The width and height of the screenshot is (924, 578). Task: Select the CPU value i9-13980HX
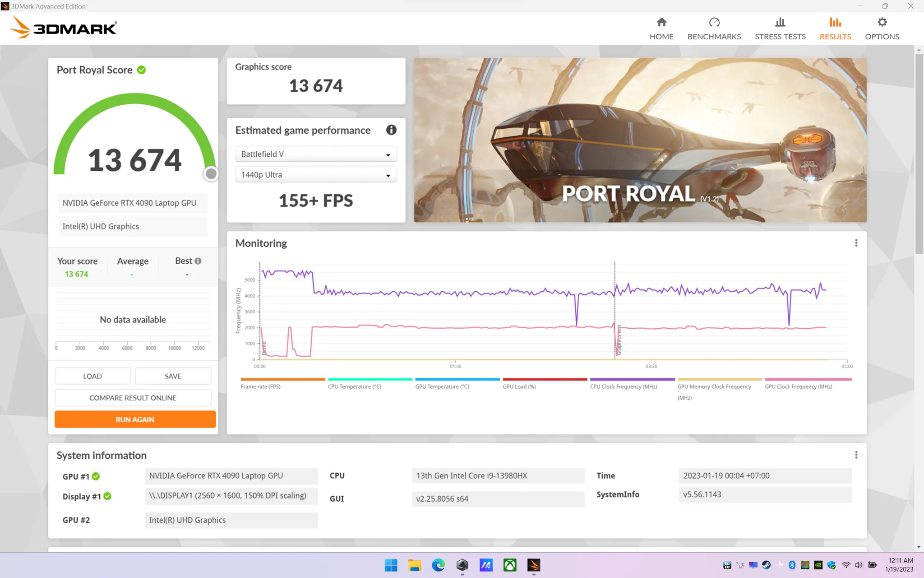click(498, 475)
